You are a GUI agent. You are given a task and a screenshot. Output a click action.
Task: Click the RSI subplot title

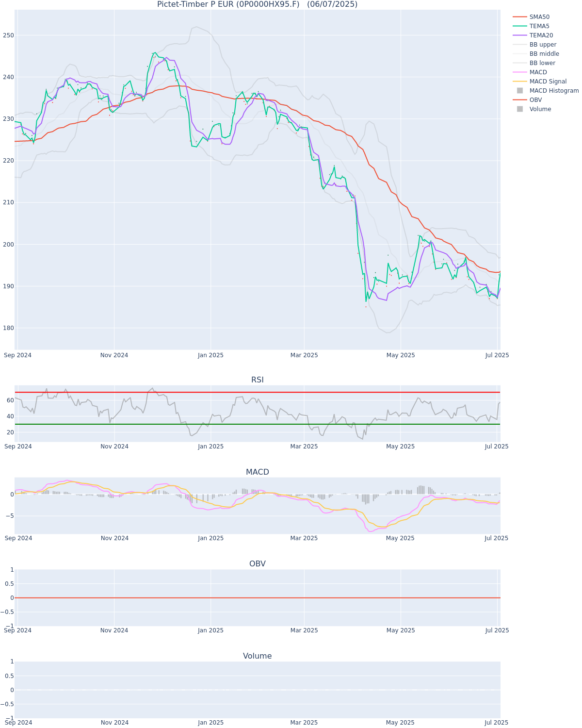click(x=257, y=380)
